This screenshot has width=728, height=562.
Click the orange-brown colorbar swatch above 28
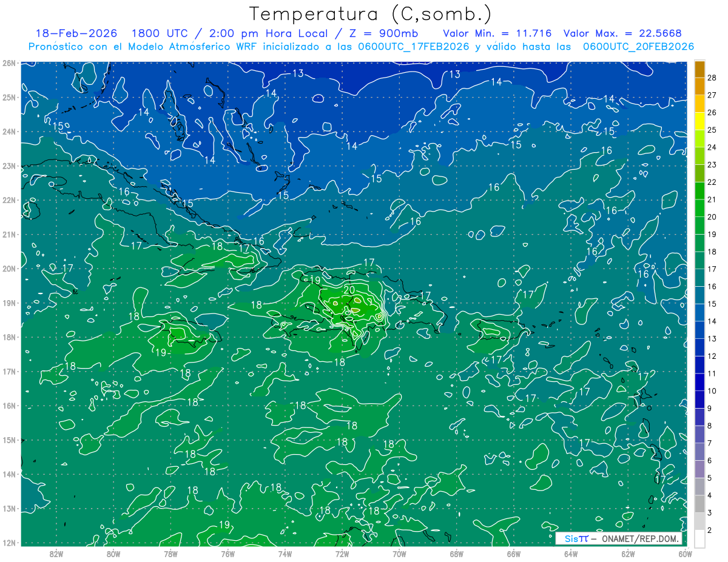699,69
